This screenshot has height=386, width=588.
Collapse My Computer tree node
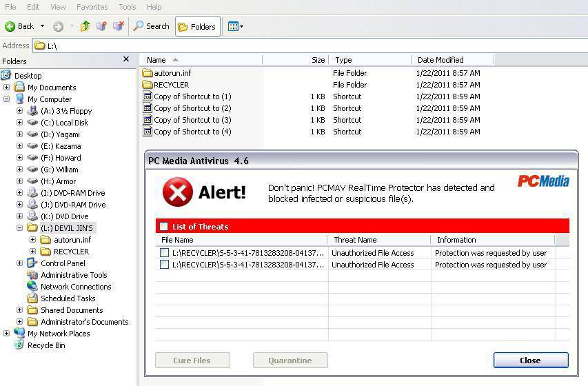(x=6, y=99)
